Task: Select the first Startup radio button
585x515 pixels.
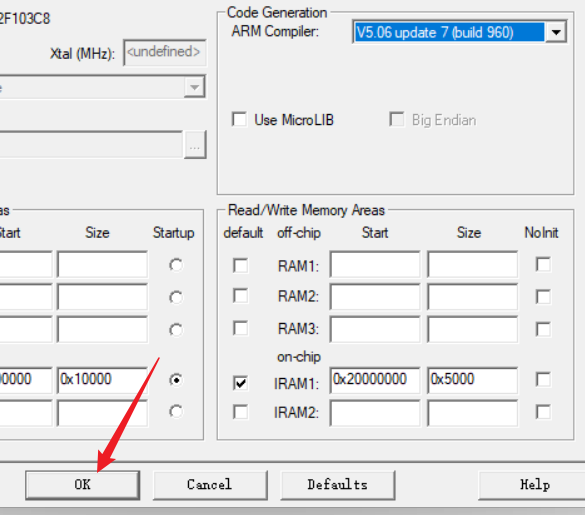Action: point(176,265)
